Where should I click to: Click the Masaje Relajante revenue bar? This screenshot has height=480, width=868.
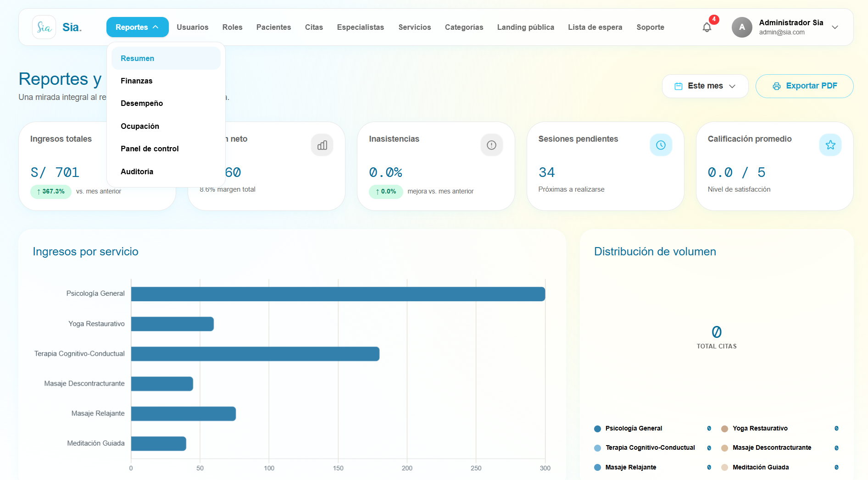[x=184, y=414]
